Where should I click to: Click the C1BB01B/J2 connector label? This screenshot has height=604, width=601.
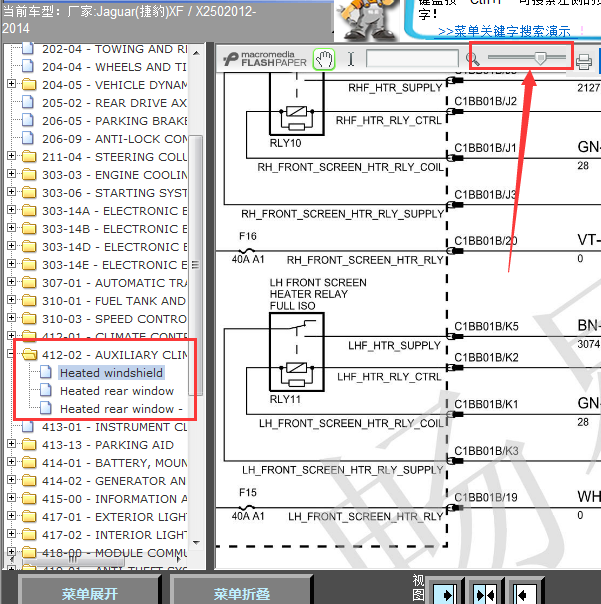(485, 101)
